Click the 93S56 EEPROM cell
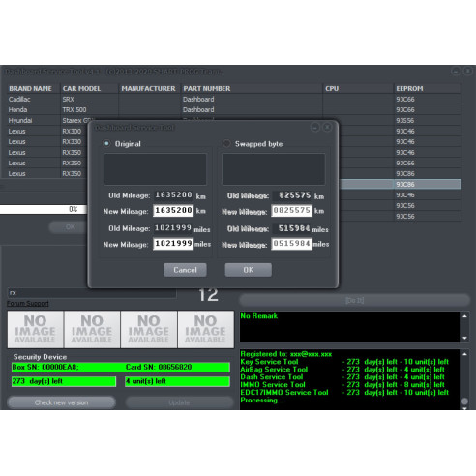 click(x=428, y=120)
